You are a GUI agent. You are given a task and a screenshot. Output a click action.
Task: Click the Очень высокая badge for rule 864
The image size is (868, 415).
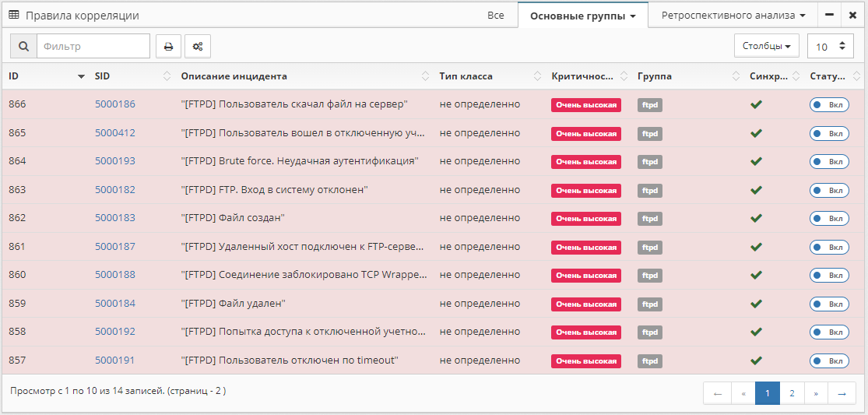[585, 162]
